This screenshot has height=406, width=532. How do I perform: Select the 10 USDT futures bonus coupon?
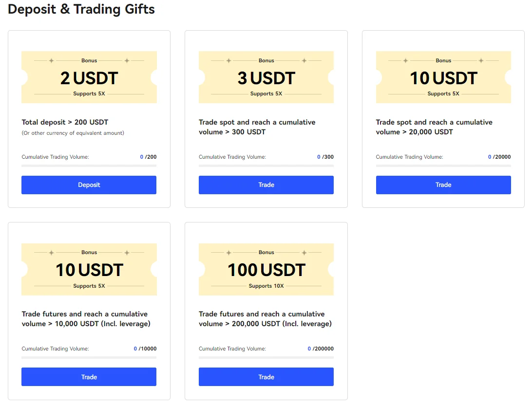(x=89, y=269)
